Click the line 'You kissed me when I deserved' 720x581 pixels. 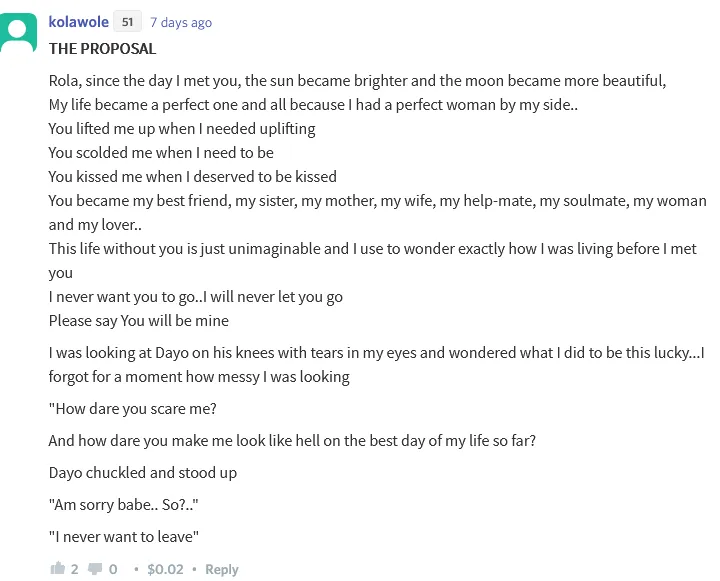(193, 177)
